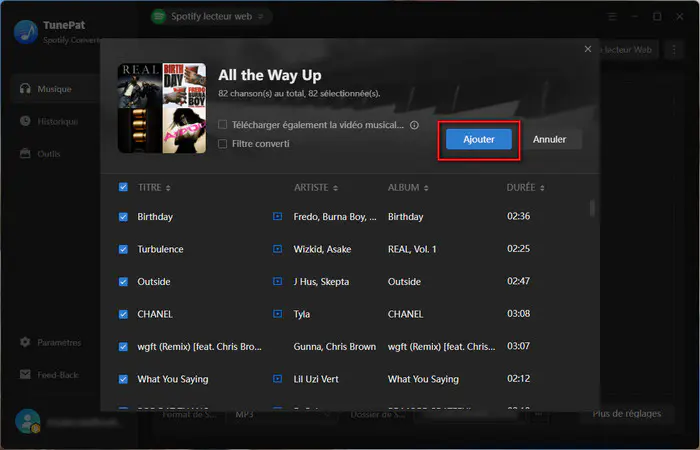Click the toolbox Outils icon

coord(25,154)
